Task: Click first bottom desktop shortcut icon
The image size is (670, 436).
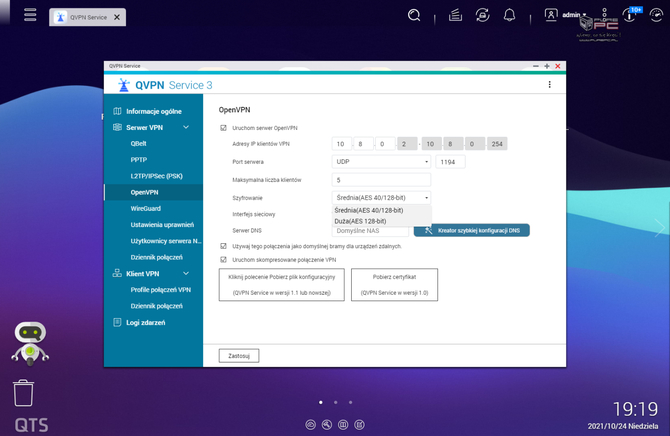Action: point(311,424)
